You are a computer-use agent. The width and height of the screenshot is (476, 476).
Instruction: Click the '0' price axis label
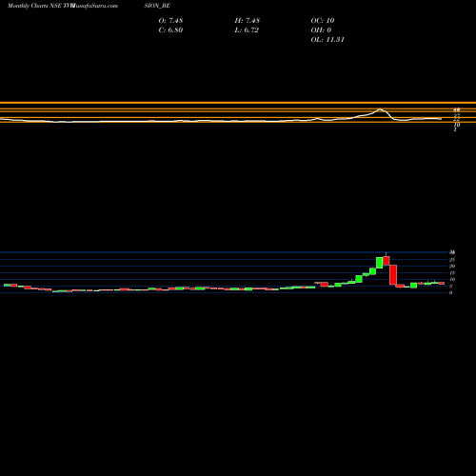[x=450, y=293]
